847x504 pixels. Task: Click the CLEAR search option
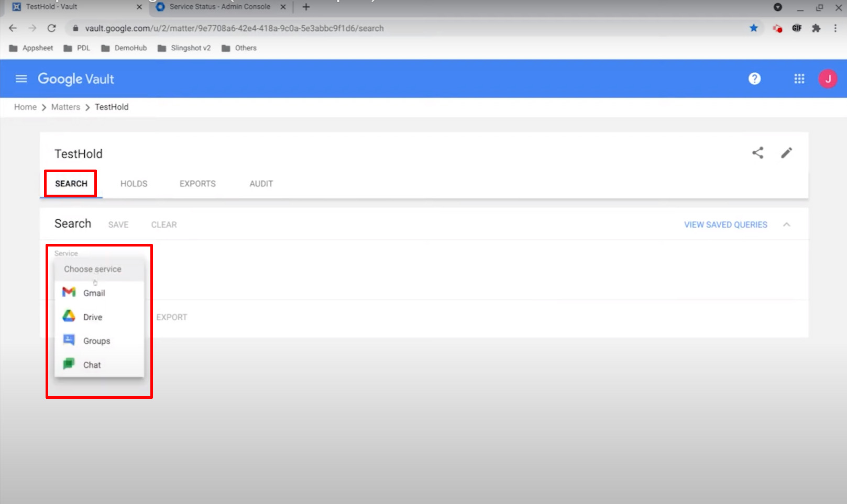[163, 224]
